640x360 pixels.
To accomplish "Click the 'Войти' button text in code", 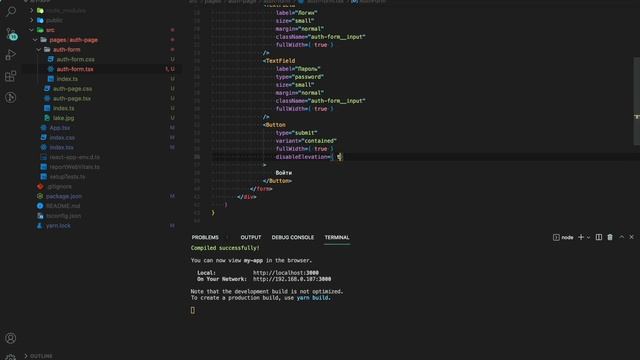I will [284, 173].
